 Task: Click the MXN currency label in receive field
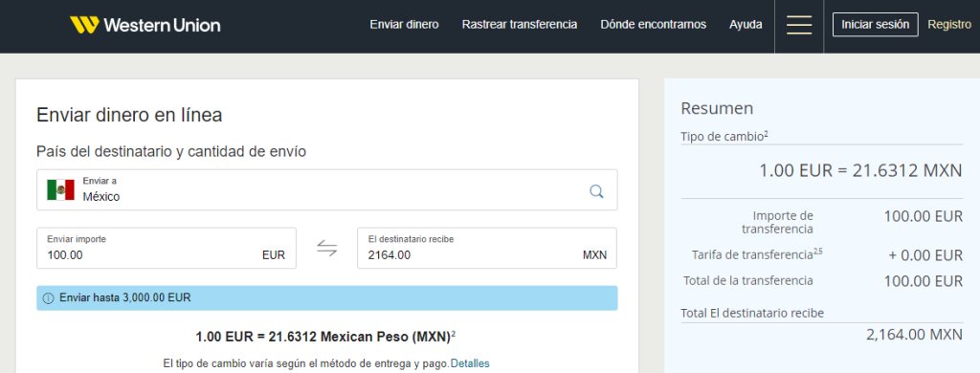click(x=594, y=255)
